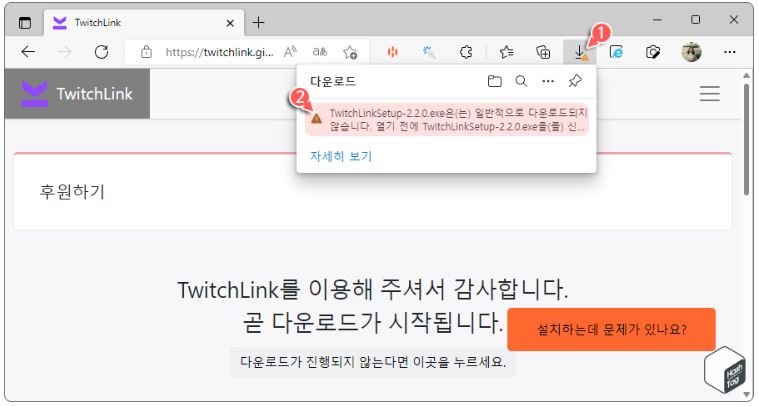
Task: Open the Extensions puzzle icon
Action: point(466,52)
